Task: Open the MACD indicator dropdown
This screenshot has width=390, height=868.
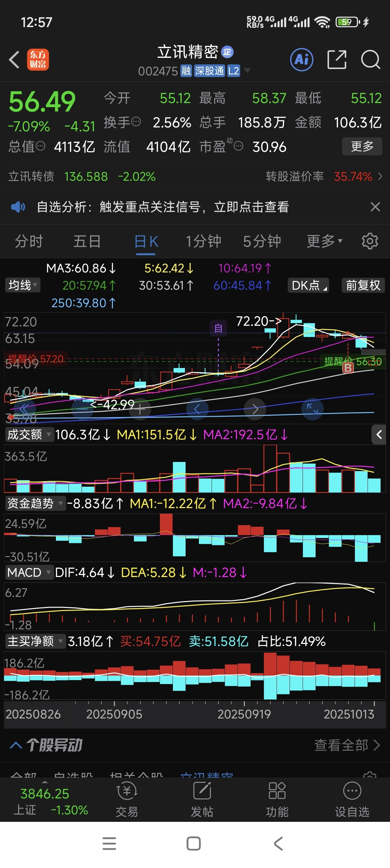Action: [29, 572]
